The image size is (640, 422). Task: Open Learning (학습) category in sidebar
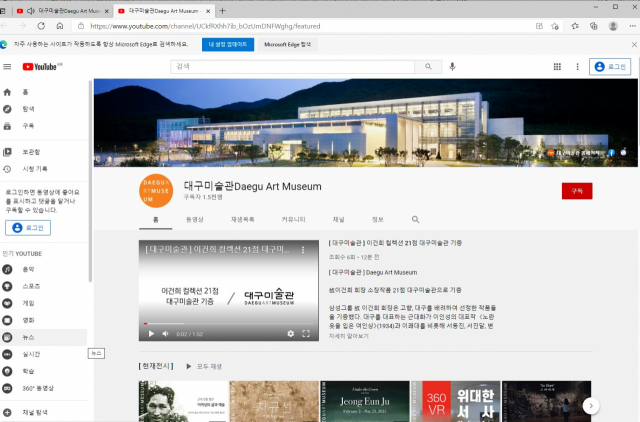[44, 371]
